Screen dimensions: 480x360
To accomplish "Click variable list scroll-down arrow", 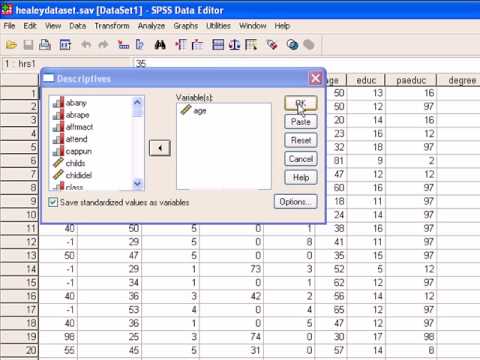I will (137, 183).
